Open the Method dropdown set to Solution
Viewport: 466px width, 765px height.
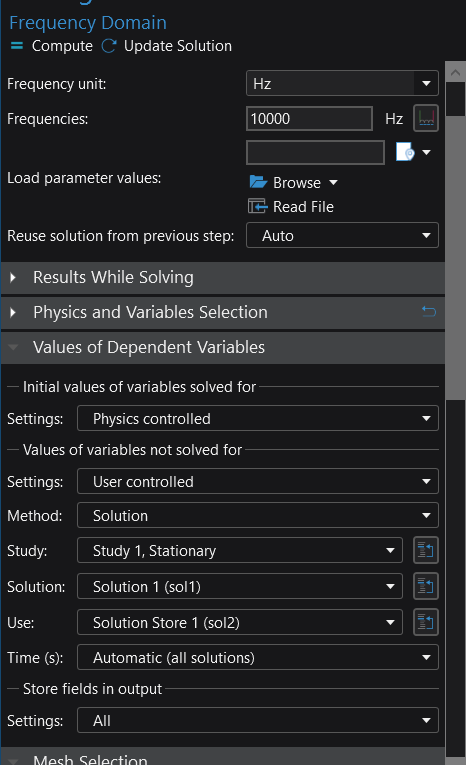pyautogui.click(x=258, y=516)
